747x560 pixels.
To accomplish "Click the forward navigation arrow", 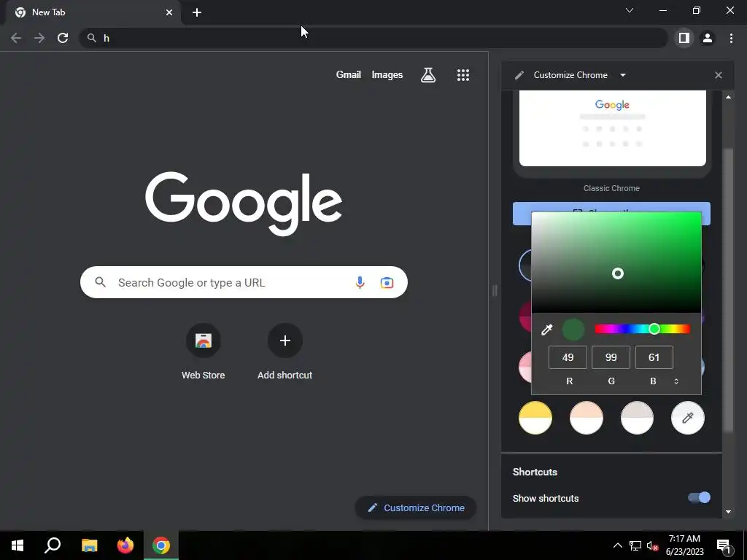I will (x=39, y=38).
